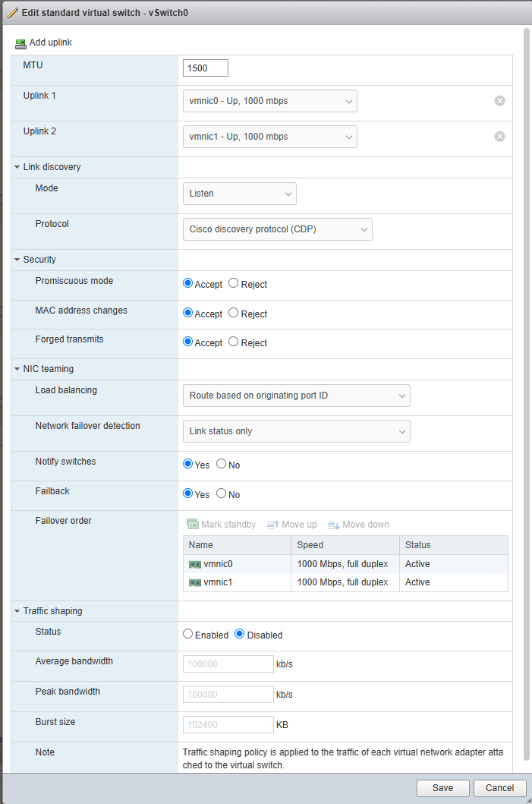532x804 pixels.
Task: Set Forged transmits to Reject
Action: 234,342
